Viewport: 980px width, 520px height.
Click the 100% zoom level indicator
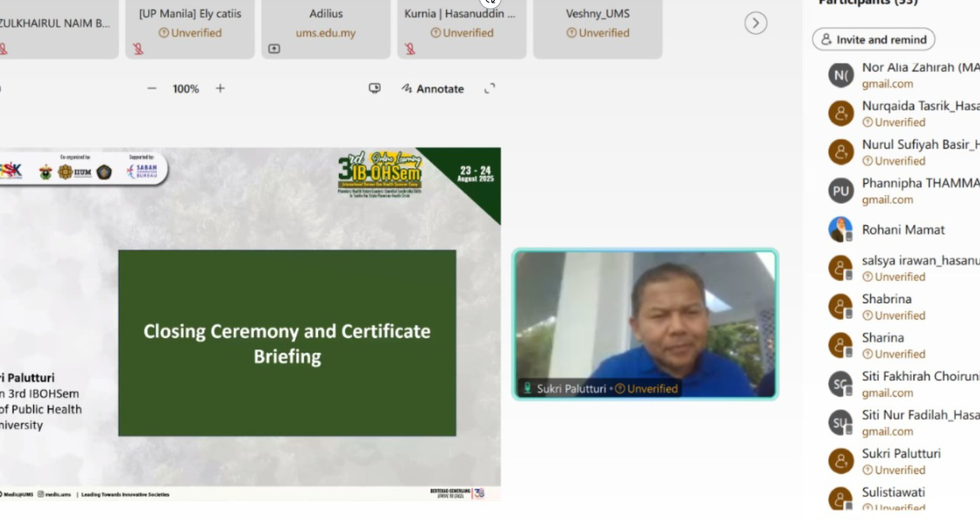[x=185, y=88]
